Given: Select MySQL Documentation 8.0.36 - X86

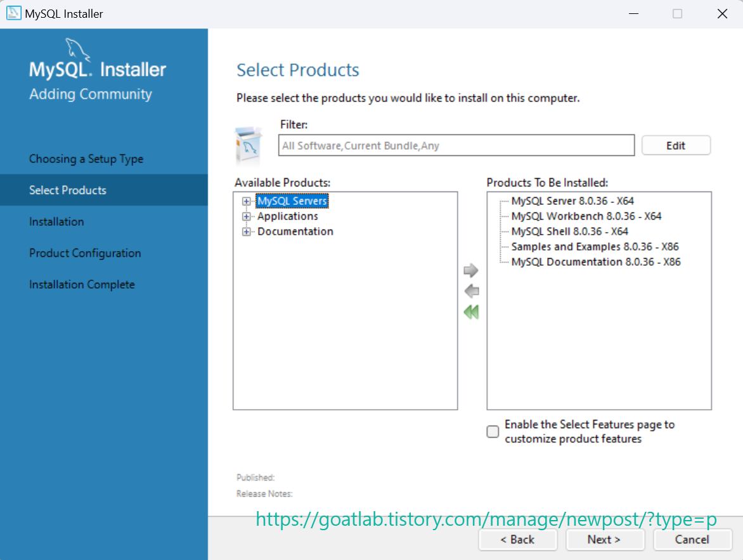Looking at the screenshot, I should [596, 262].
